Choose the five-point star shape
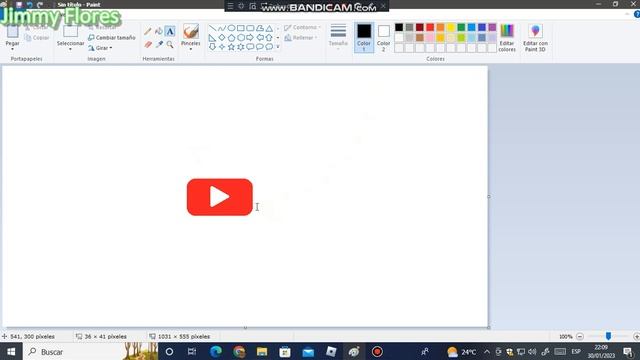Screen dimensions: 640x360 231,47
